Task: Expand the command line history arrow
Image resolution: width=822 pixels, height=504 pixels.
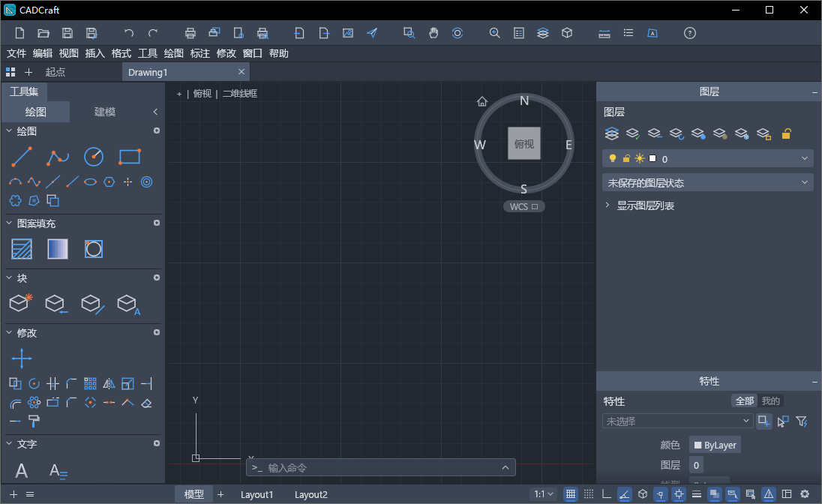Action: coord(505,468)
